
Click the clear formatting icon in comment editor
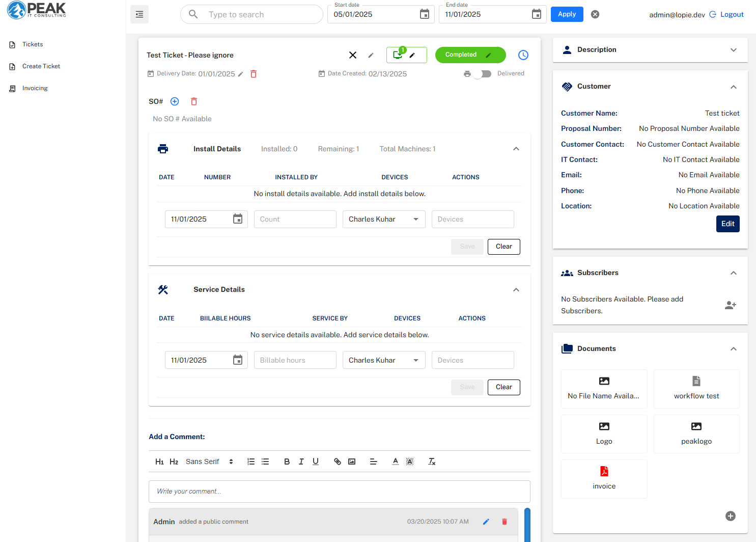[432, 461]
